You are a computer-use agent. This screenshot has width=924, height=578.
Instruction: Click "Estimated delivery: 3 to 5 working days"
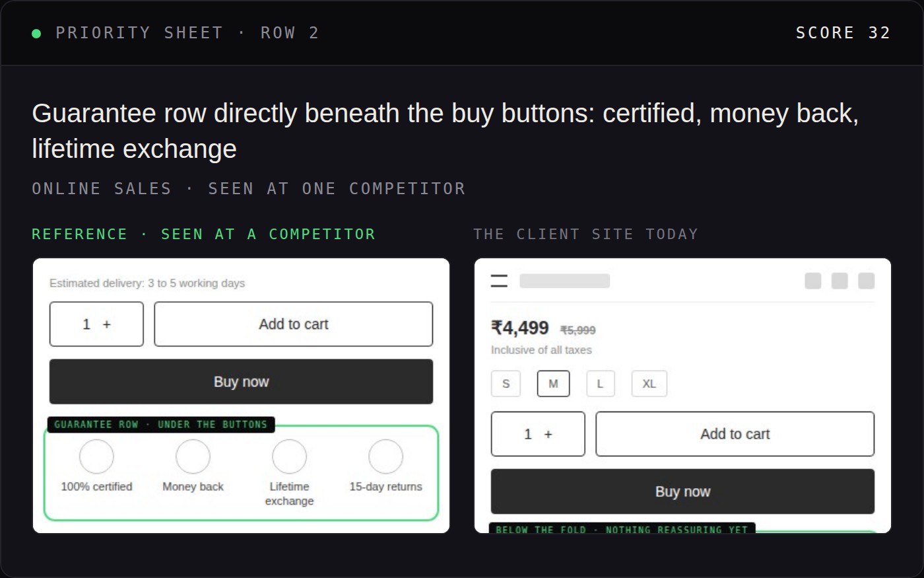click(x=147, y=283)
